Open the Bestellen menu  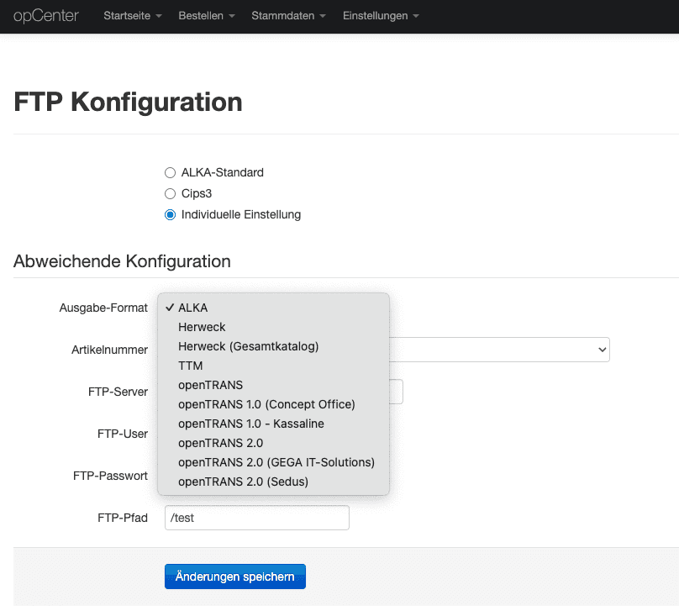tap(207, 16)
